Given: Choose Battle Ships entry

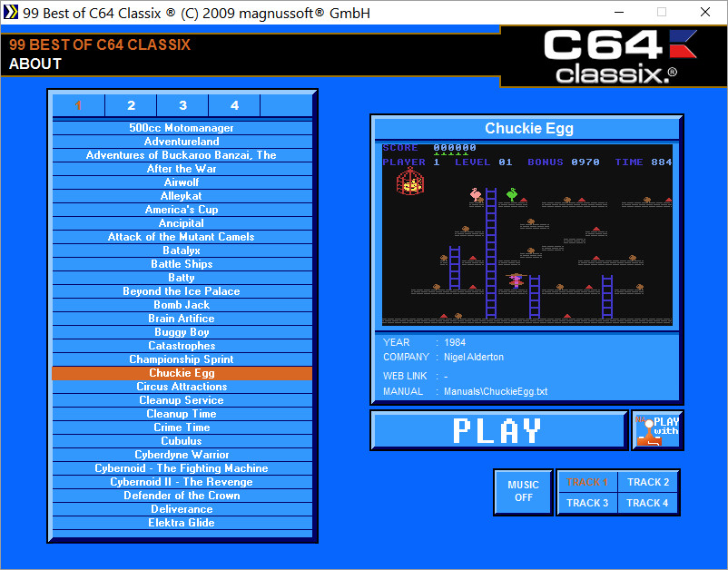Looking at the screenshot, I should click(182, 263).
